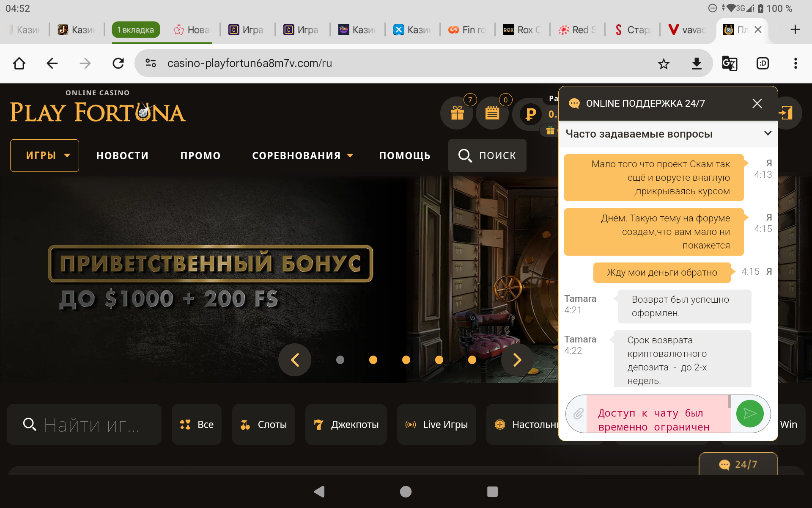This screenshot has height=508, width=812.
Task: Expand the ИГРЫ dropdown menu
Action: pos(45,155)
